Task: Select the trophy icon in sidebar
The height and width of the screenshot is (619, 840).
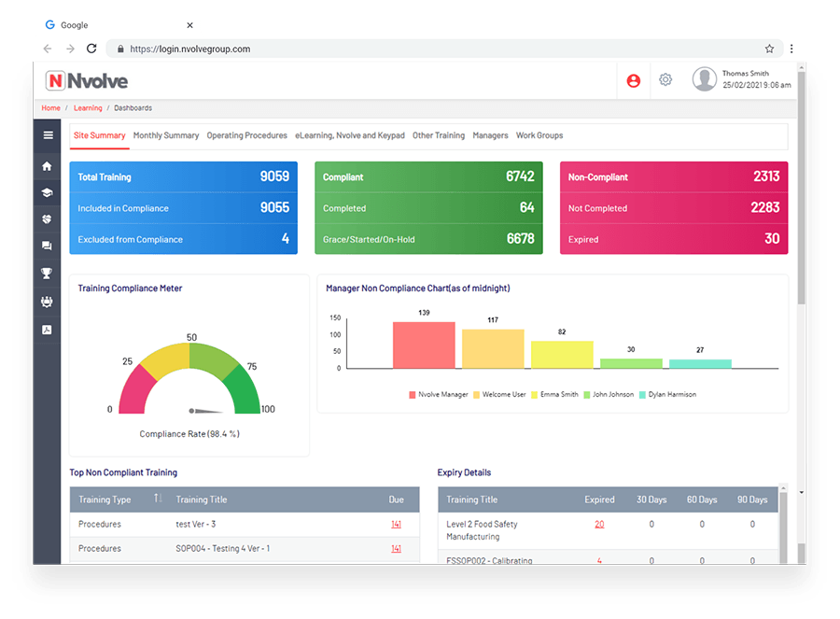Action: tap(47, 274)
